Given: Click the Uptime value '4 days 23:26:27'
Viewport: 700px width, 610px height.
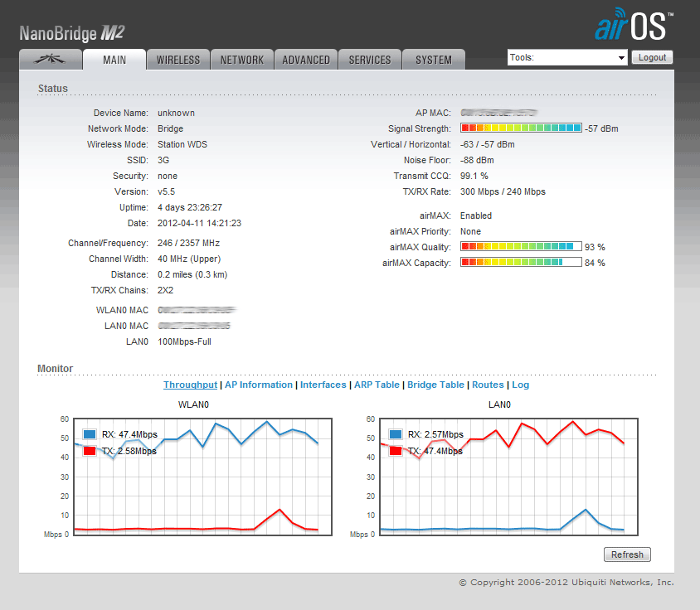Looking at the screenshot, I should [190, 207].
